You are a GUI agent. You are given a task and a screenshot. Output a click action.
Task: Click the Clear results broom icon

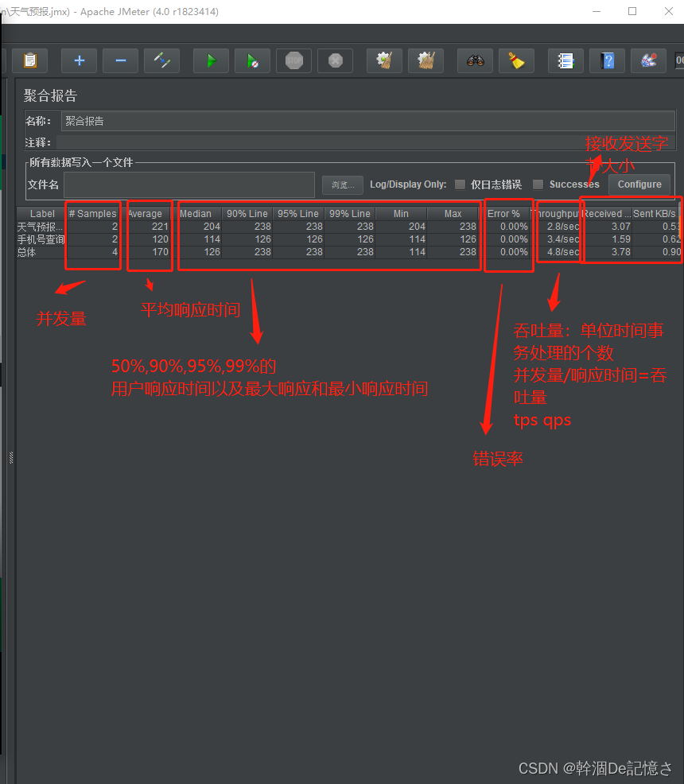pyautogui.click(x=384, y=61)
